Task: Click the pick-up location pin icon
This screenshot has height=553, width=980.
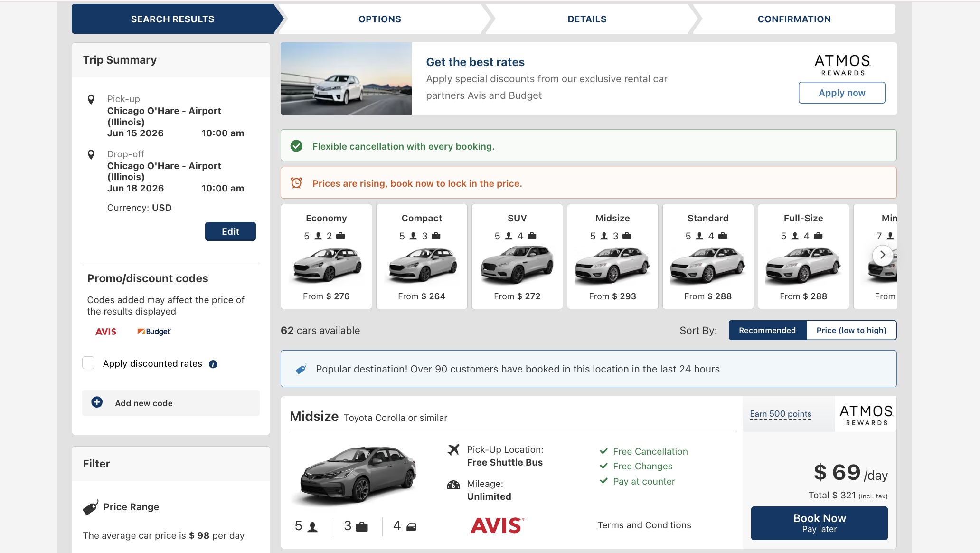Action: click(x=91, y=99)
